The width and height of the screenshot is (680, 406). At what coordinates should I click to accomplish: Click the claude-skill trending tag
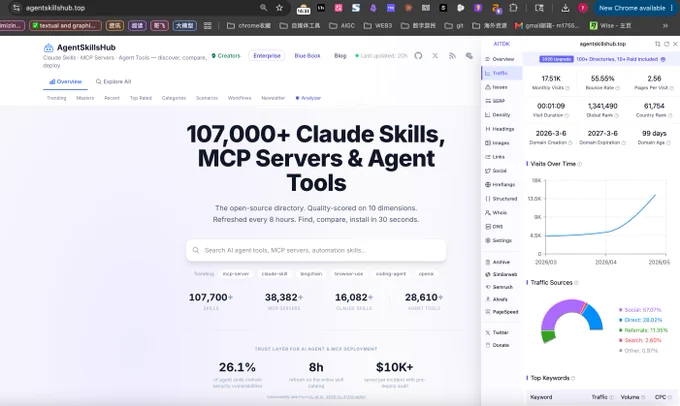pos(275,274)
